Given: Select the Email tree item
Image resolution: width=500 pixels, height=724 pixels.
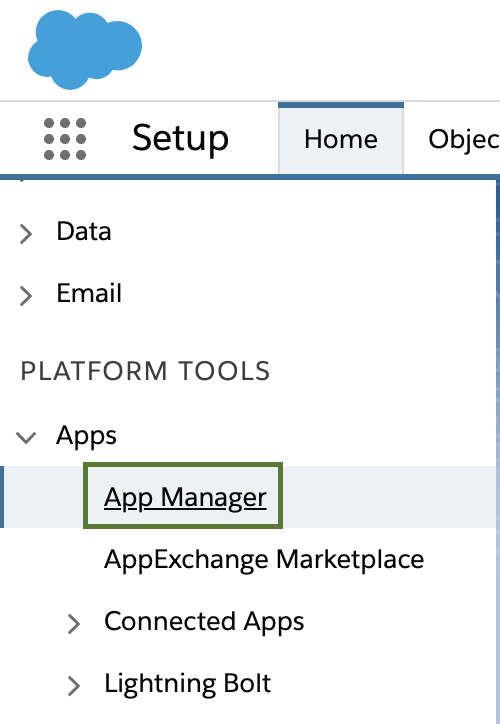Looking at the screenshot, I should pos(89,293).
